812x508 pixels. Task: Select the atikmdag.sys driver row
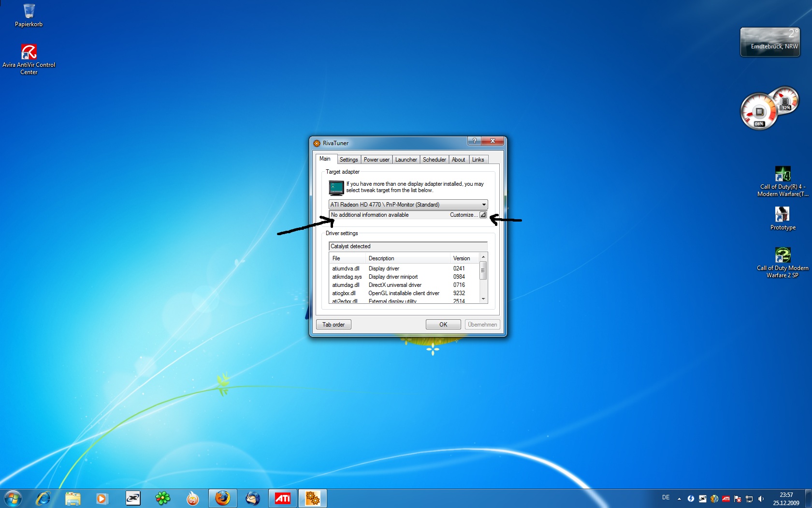[404, 277]
